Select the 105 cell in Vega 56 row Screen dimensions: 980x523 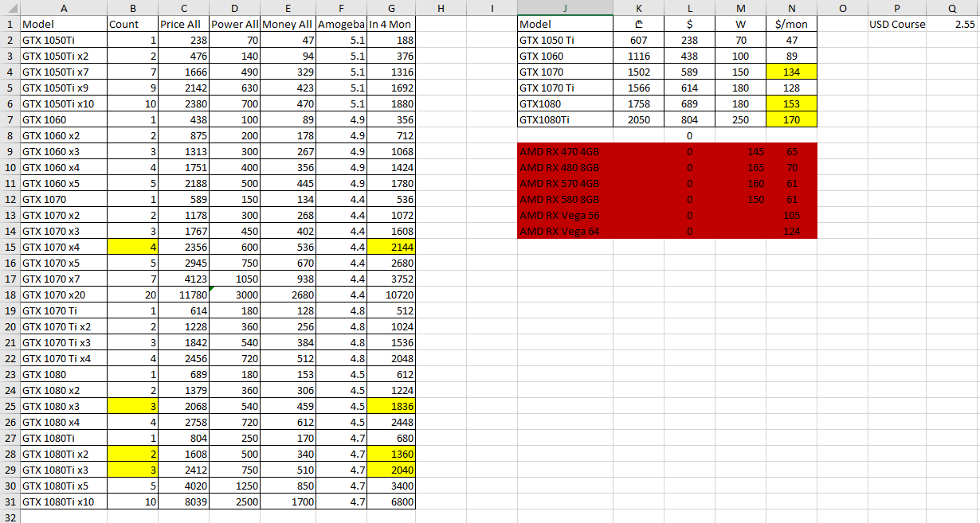pyautogui.click(x=791, y=215)
